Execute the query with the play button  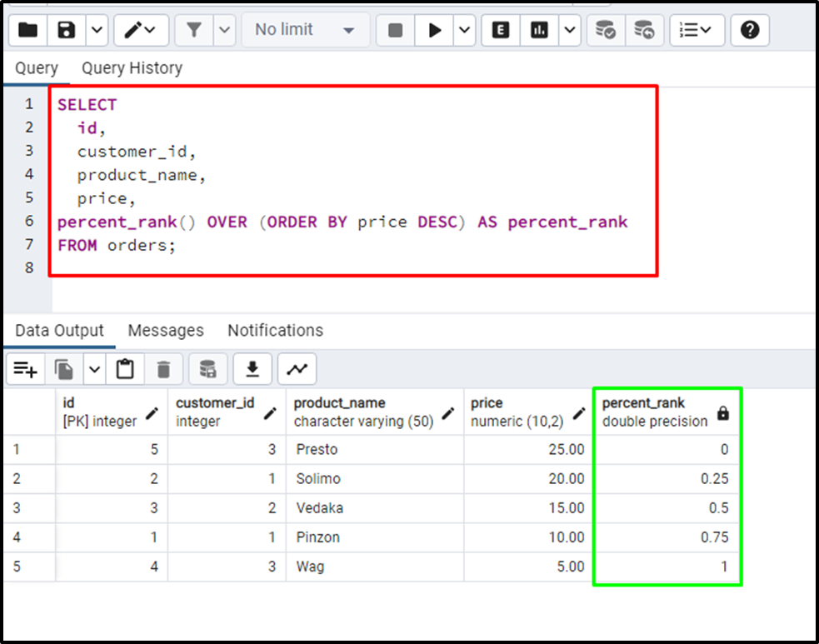pyautogui.click(x=436, y=30)
